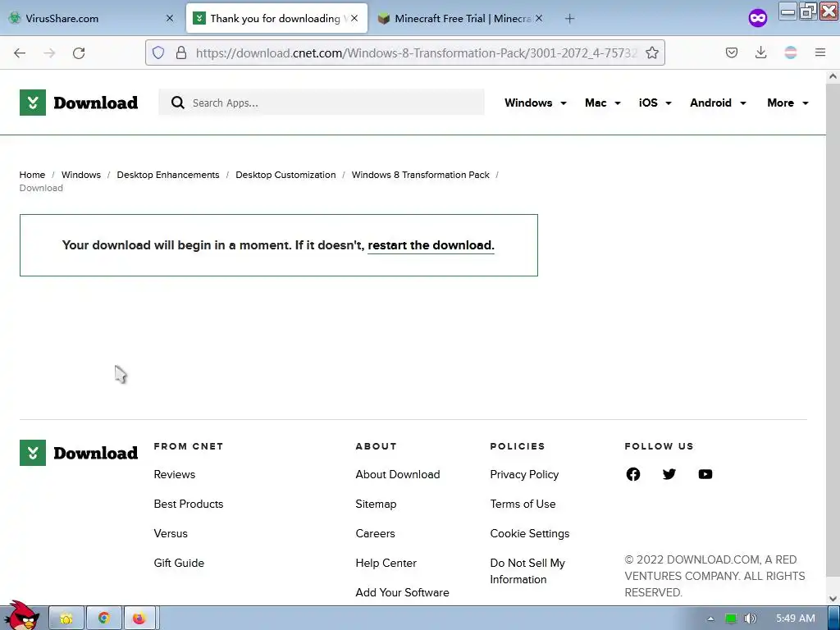Open the Reviews footer link

point(175,474)
